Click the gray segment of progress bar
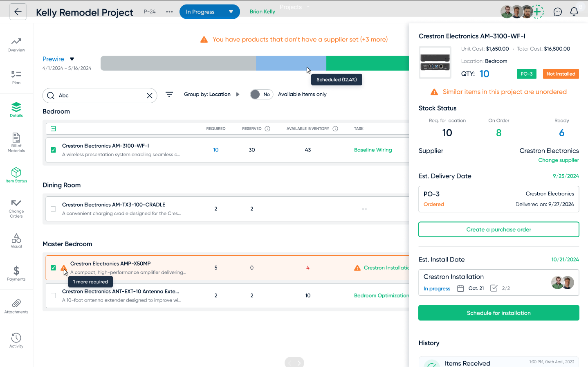Viewport: 588px width, 367px height. coord(178,63)
